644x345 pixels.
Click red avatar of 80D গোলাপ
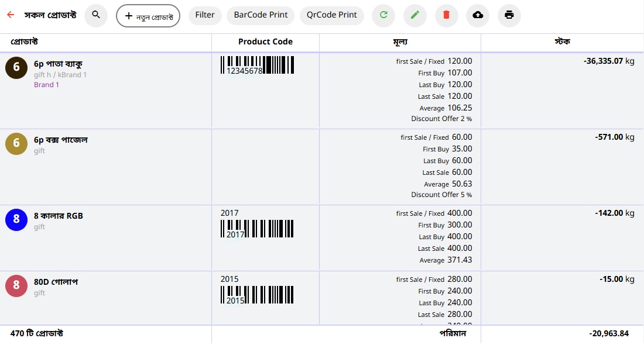pyautogui.click(x=16, y=285)
